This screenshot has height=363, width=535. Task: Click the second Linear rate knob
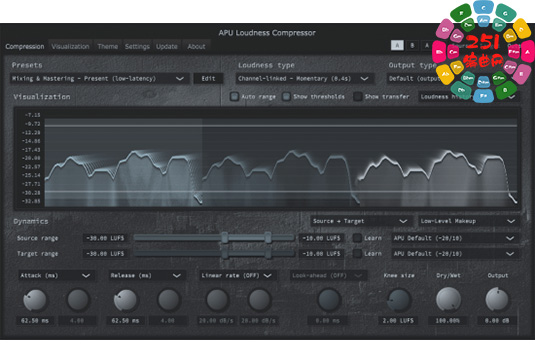(259, 300)
